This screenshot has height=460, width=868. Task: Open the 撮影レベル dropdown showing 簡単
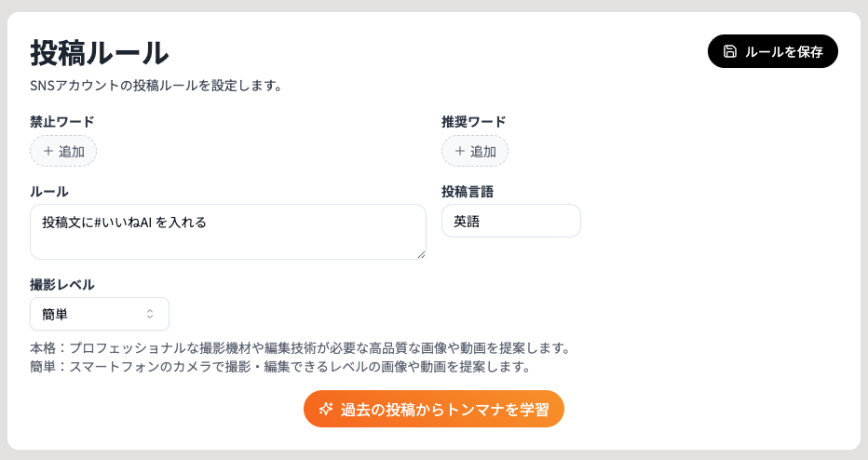click(x=100, y=314)
